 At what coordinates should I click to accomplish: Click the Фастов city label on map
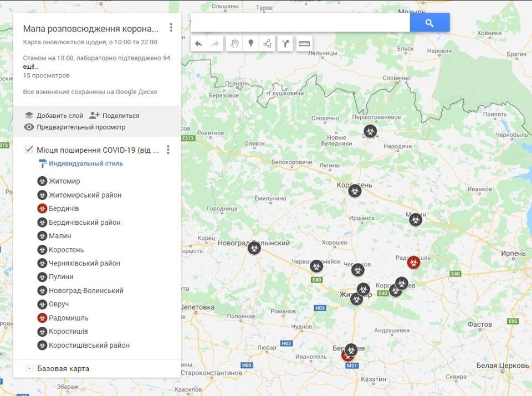pyautogui.click(x=480, y=325)
